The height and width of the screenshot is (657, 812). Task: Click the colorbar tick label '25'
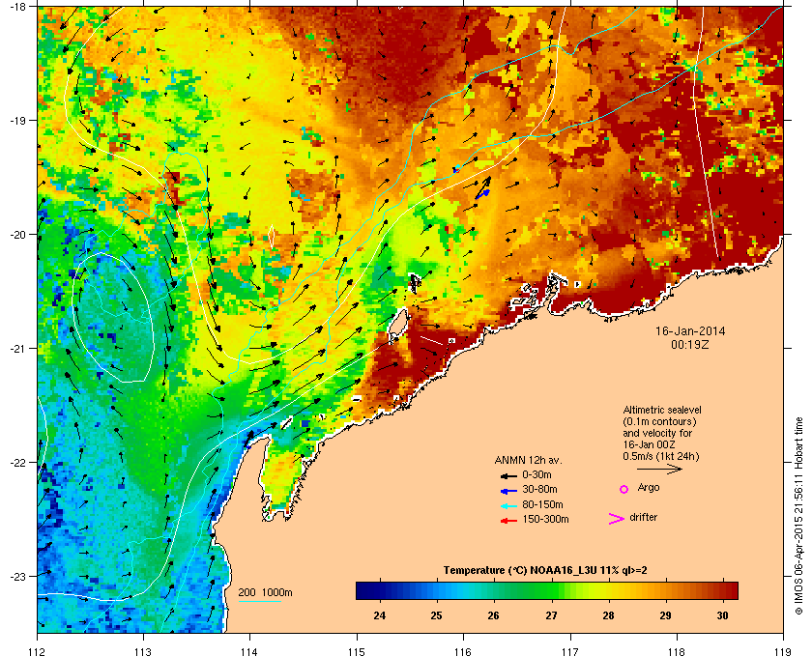437,615
